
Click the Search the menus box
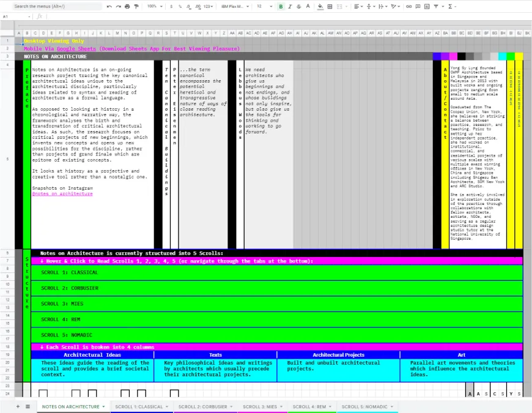(x=56, y=7)
